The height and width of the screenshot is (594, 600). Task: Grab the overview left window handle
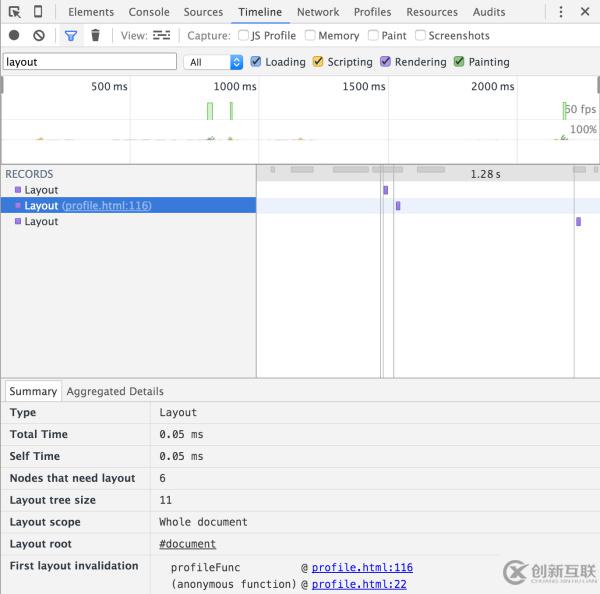(2, 85)
